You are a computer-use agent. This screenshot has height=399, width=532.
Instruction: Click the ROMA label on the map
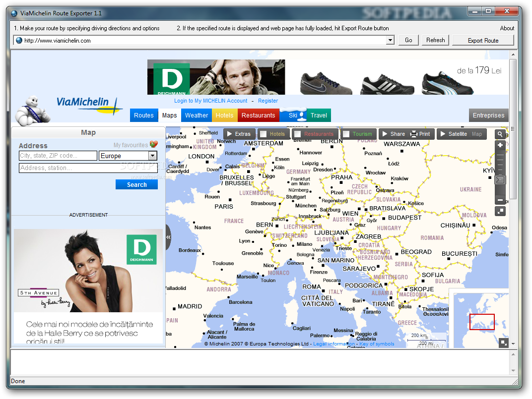(312, 287)
